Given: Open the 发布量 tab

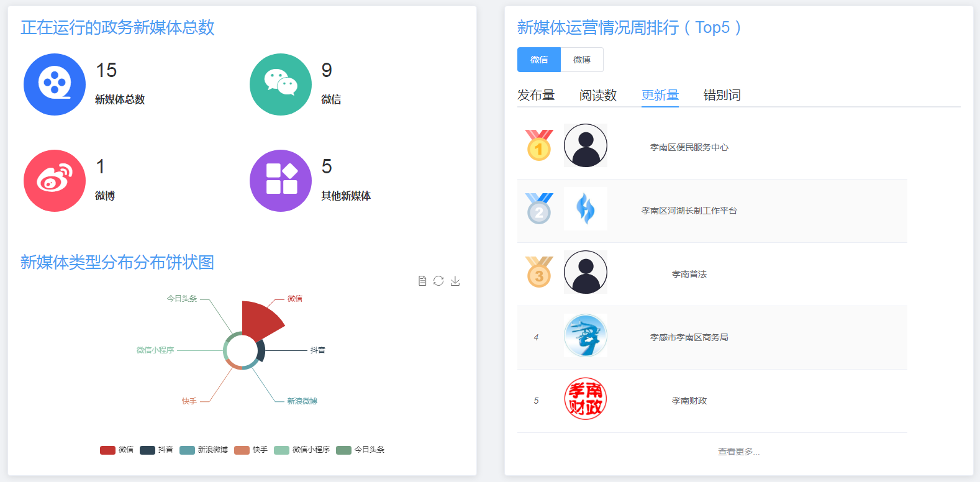Looking at the screenshot, I should click(536, 95).
